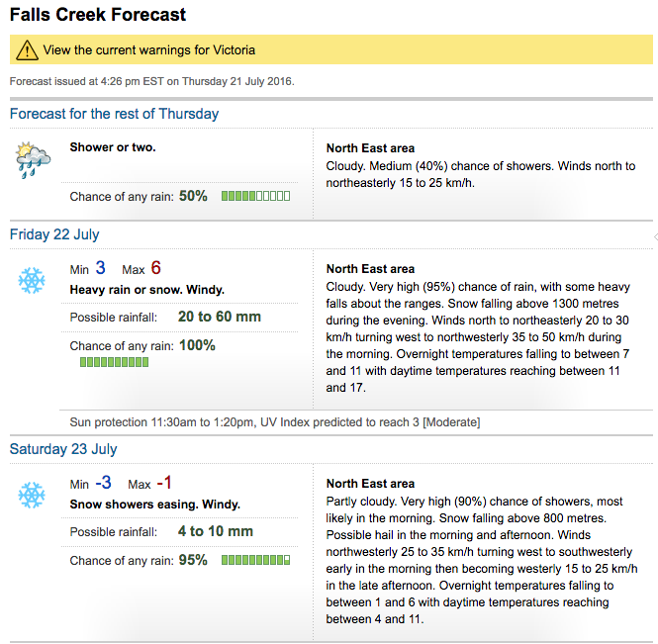Click the 95% chance of rain bar for Saturday

click(x=255, y=560)
